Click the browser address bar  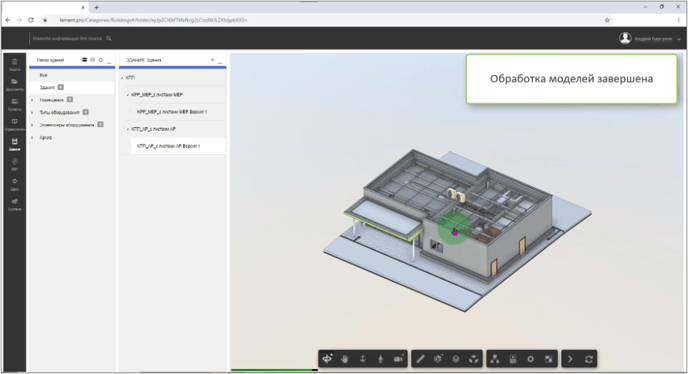(x=325, y=20)
